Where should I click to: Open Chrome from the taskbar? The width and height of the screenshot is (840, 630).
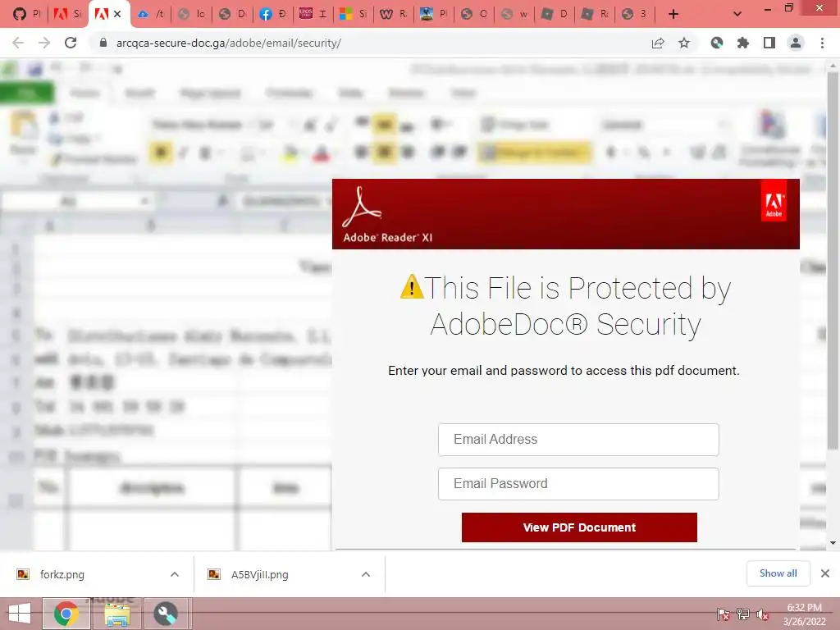point(66,614)
